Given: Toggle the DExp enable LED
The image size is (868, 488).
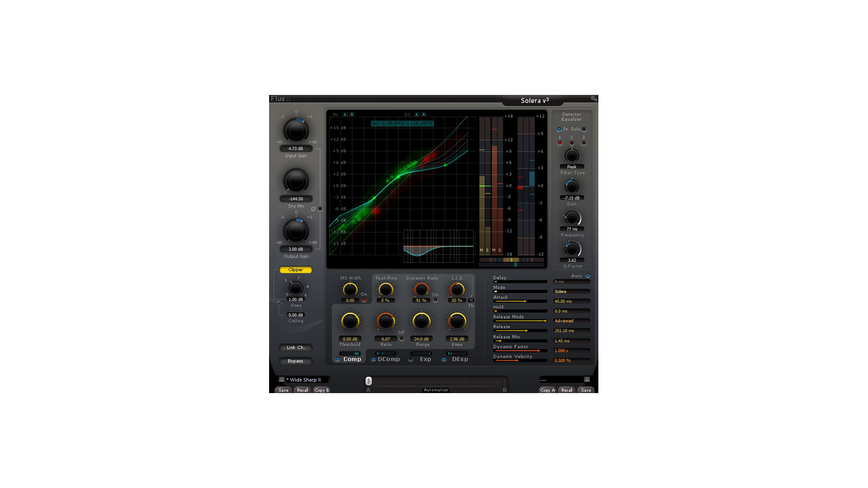Looking at the screenshot, I should pyautogui.click(x=444, y=359).
